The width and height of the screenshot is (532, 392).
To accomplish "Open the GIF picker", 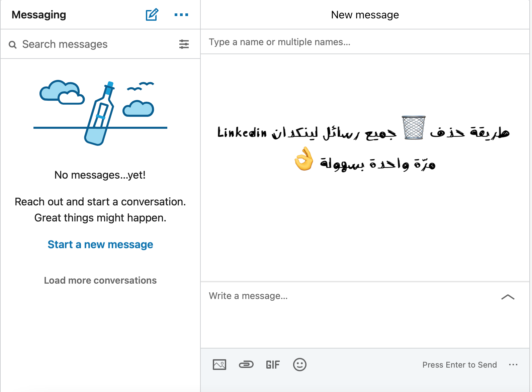I will point(273,365).
